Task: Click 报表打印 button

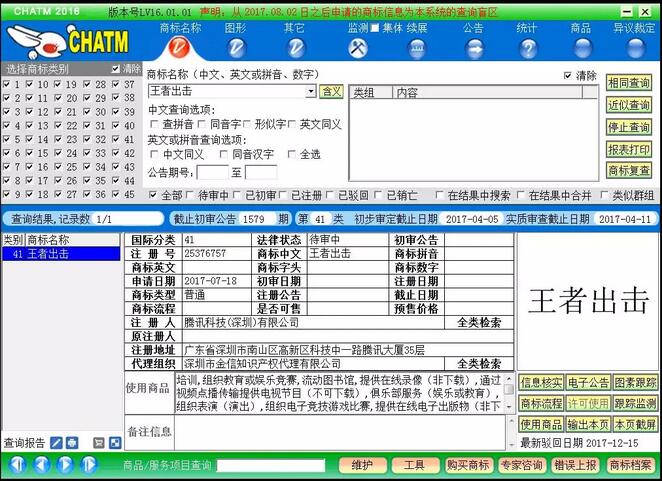Action: (x=629, y=149)
